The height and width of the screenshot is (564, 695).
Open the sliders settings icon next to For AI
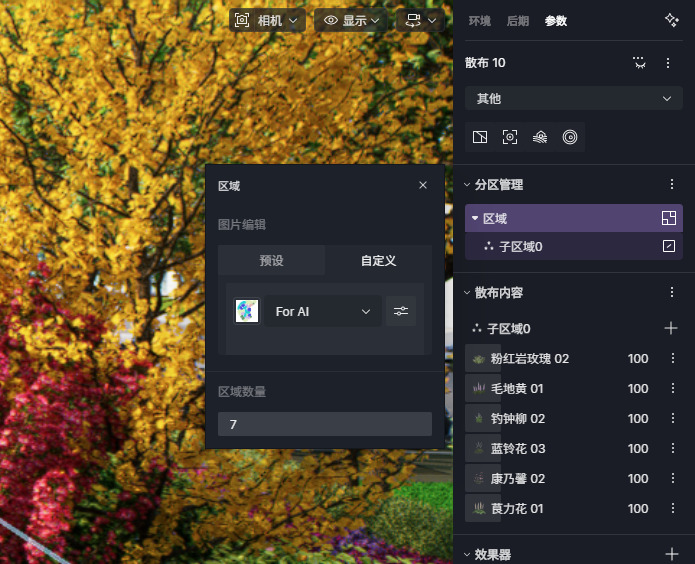tap(401, 311)
